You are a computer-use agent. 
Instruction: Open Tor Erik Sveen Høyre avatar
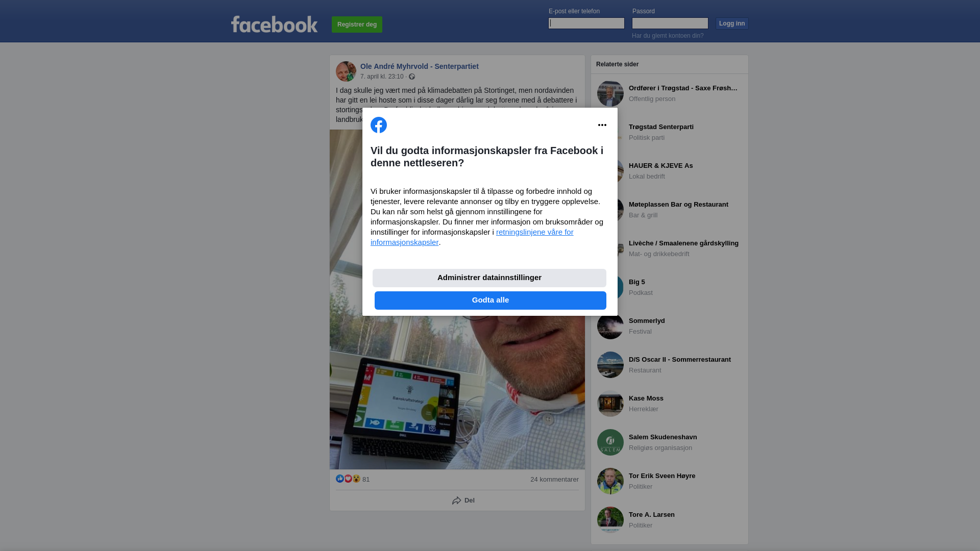(610, 481)
